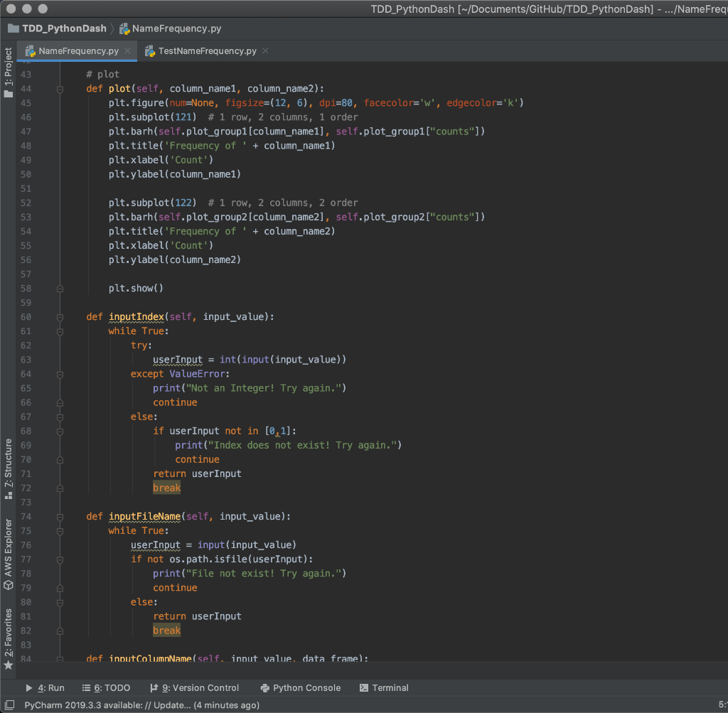This screenshot has width=728, height=713.
Task: Click the Favorites star icon
Action: pyautogui.click(x=9, y=665)
